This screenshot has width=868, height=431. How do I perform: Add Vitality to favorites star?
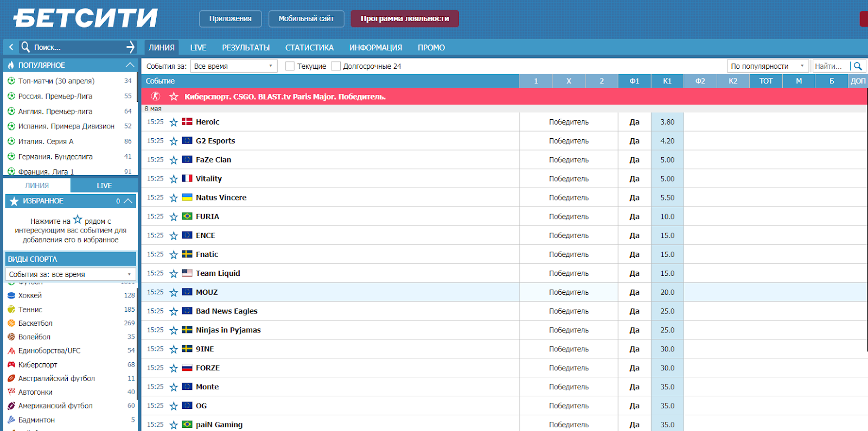pyautogui.click(x=174, y=179)
